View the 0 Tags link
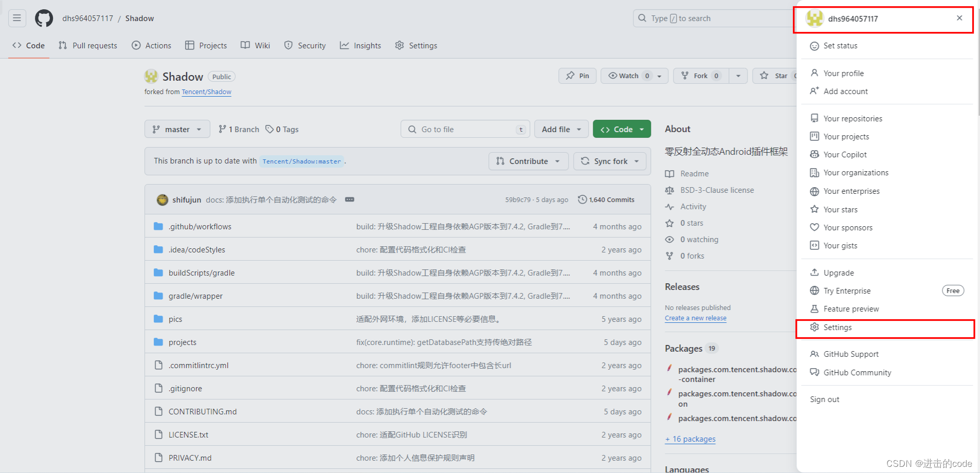 [282, 129]
